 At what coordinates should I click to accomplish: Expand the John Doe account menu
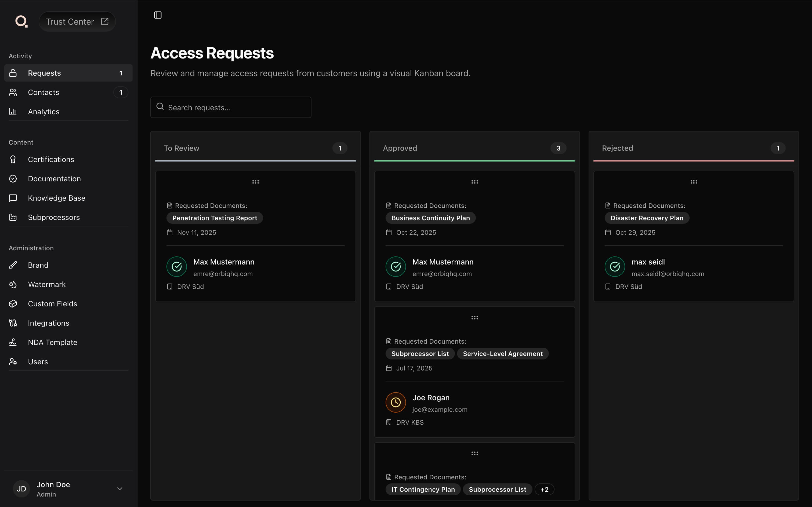(119, 489)
